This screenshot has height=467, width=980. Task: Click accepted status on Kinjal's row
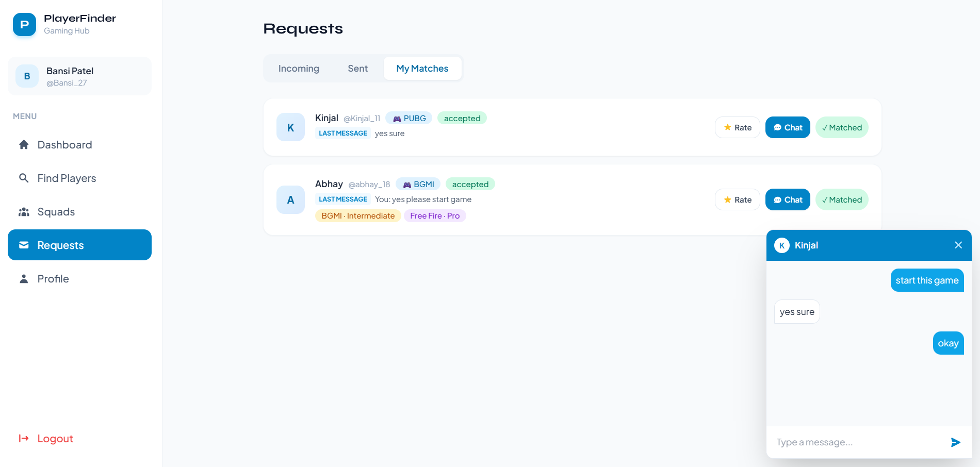(462, 118)
